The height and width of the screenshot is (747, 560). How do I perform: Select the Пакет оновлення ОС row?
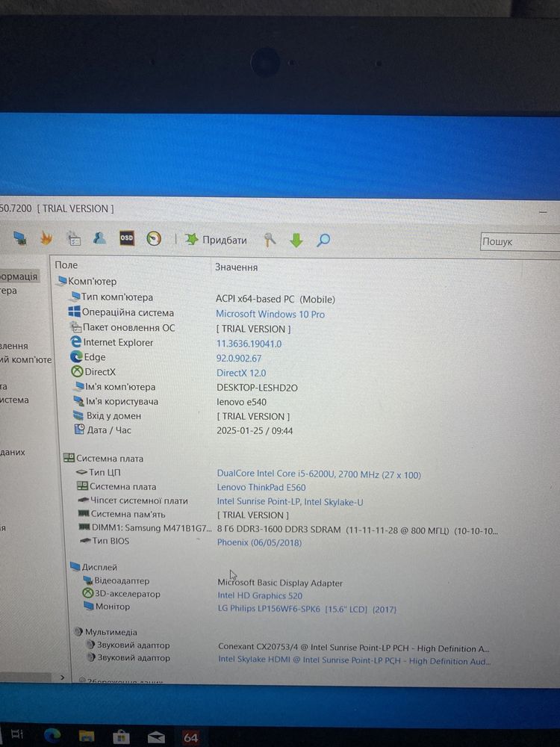pyautogui.click(x=123, y=328)
